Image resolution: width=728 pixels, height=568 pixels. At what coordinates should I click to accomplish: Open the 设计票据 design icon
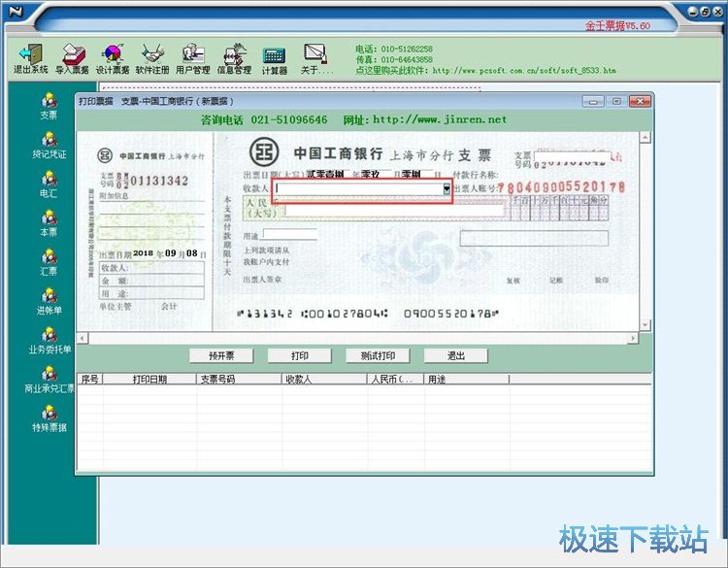[113, 59]
